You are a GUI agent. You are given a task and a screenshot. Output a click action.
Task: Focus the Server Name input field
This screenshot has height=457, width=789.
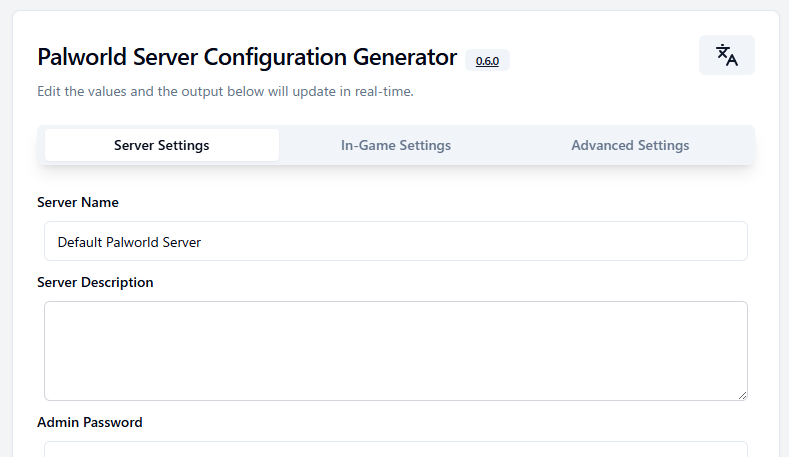click(396, 241)
